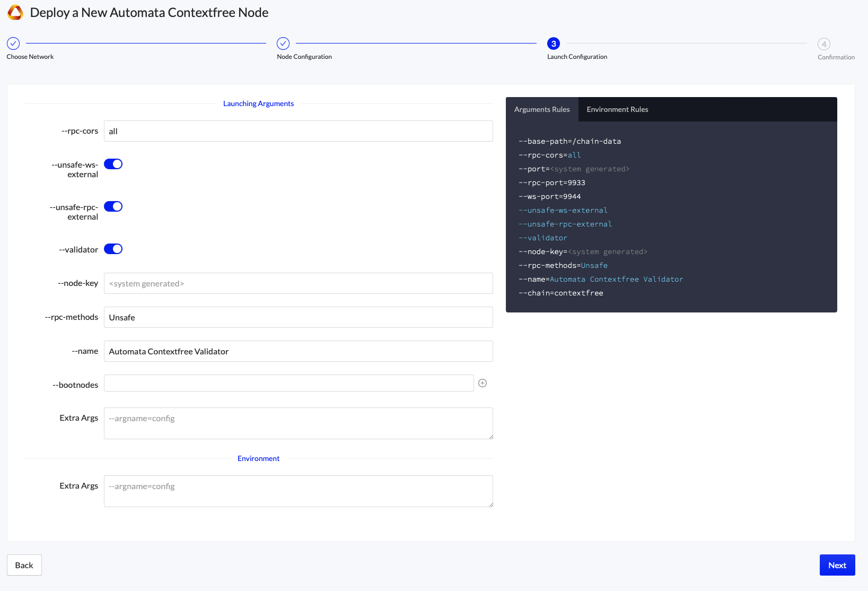Click the step 3 Launch Configuration circle

pyautogui.click(x=554, y=44)
